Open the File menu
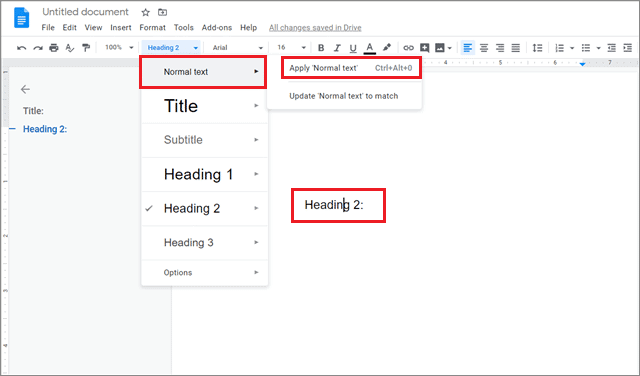640x376 pixels. (x=48, y=28)
